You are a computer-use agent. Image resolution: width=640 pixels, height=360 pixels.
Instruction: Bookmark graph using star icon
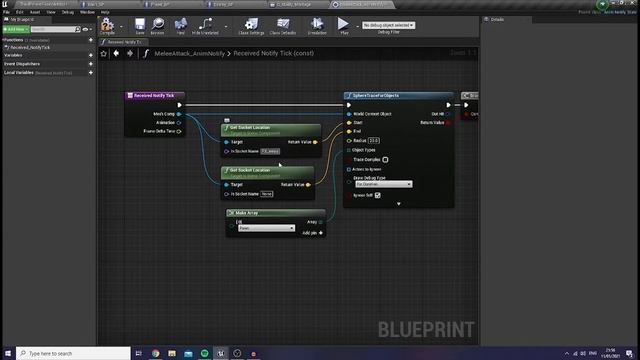pos(104,53)
